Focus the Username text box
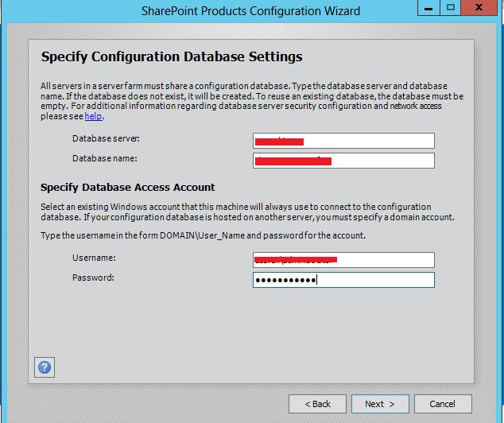Image resolution: width=504 pixels, height=423 pixels. [x=343, y=260]
